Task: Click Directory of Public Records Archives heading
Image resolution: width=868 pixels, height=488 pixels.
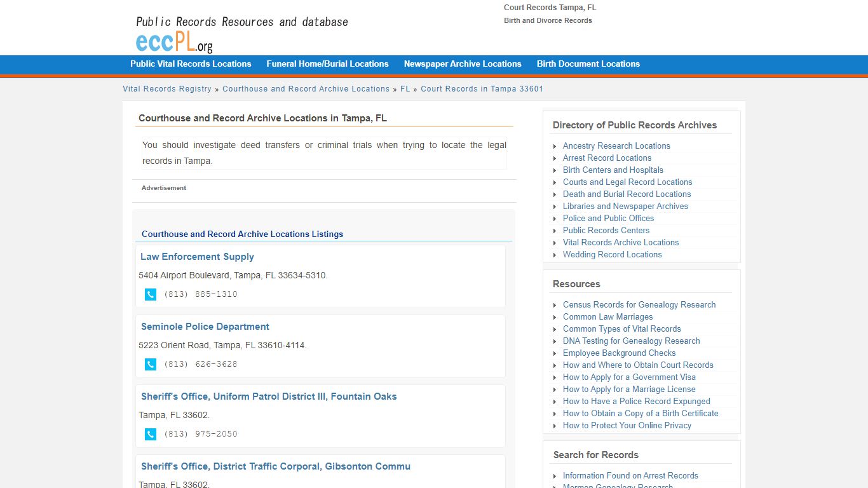Action: [635, 125]
